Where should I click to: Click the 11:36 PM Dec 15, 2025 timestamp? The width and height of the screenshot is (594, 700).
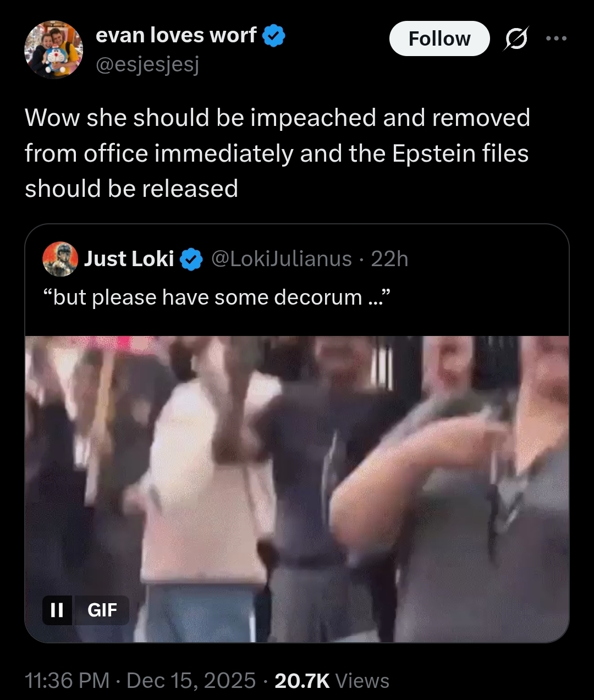coord(140,680)
